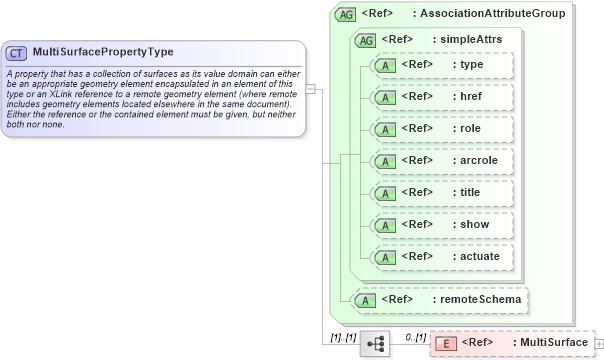Select the AssociationAttributeGroup label
The height and width of the screenshot is (360, 604).
pyautogui.click(x=493, y=13)
